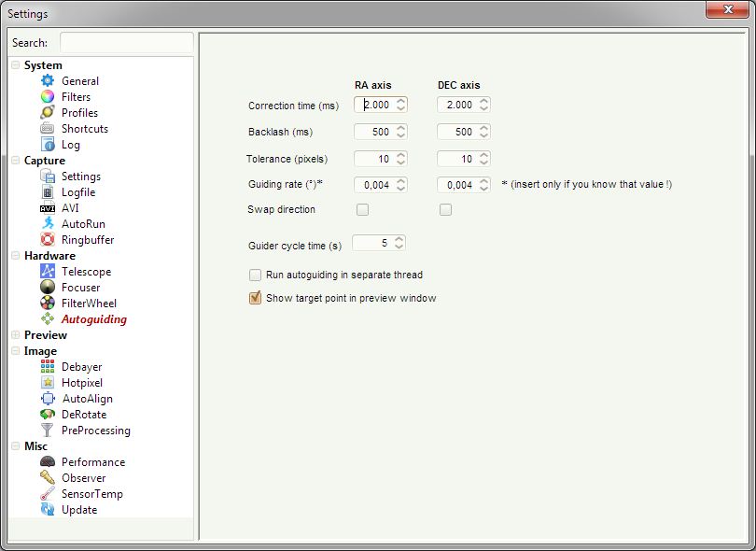The image size is (756, 551).
Task: Click the DEC Guiding rate spinner arrows
Action: pyautogui.click(x=484, y=185)
